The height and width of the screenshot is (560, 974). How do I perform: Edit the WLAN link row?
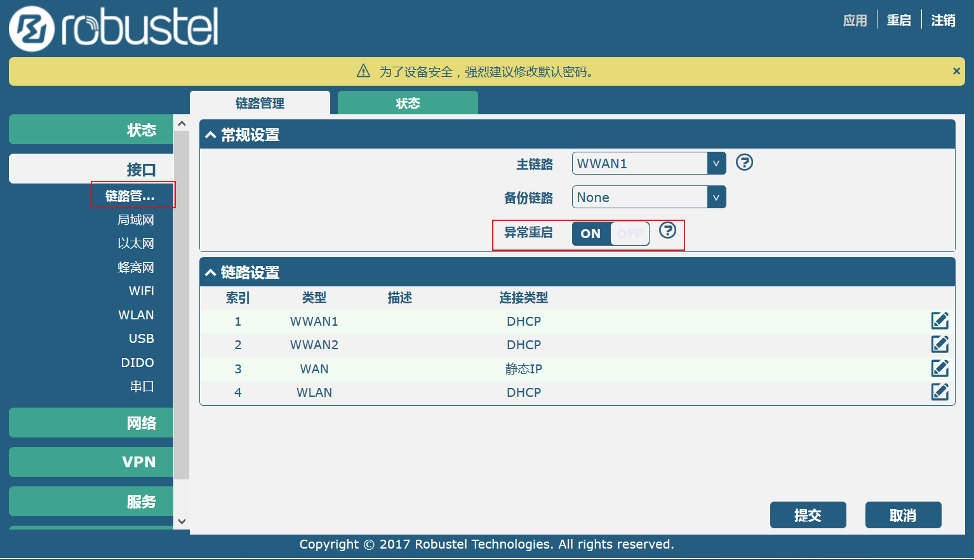pyautogui.click(x=940, y=392)
